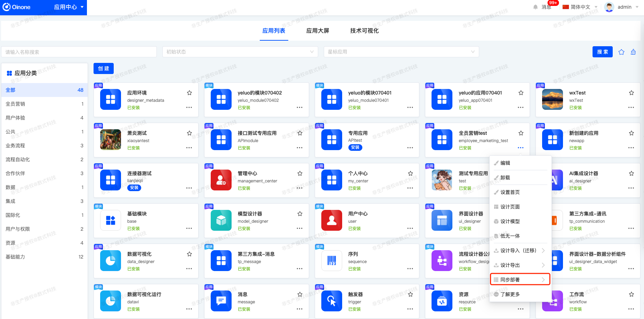The height and width of the screenshot is (319, 644).
Task: Open more options for 专用应用
Action: 410,148
